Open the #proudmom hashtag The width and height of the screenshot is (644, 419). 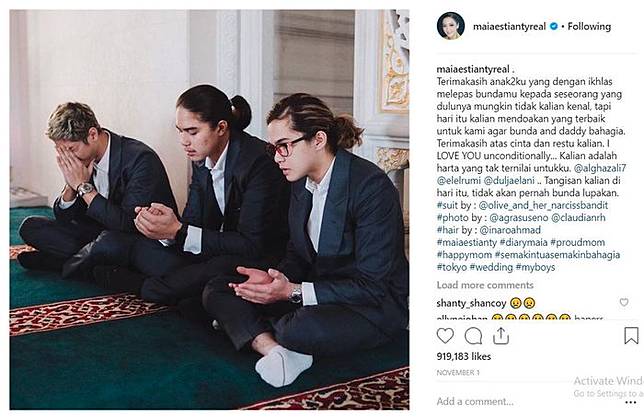point(577,242)
